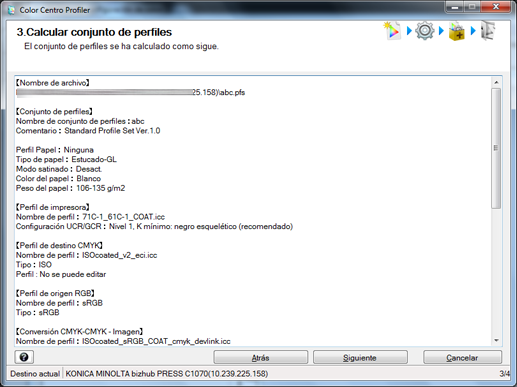Click the 'Color del papel: Blanco' line

(x=58, y=178)
